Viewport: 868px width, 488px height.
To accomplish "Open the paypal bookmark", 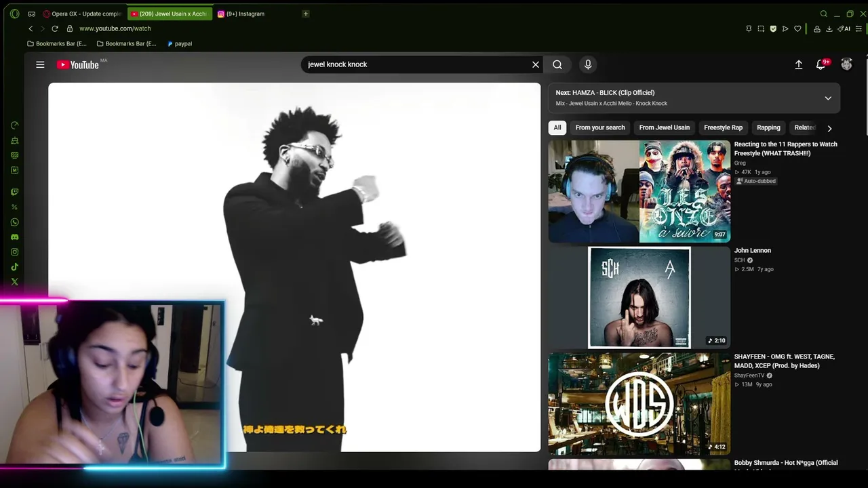I will [180, 43].
